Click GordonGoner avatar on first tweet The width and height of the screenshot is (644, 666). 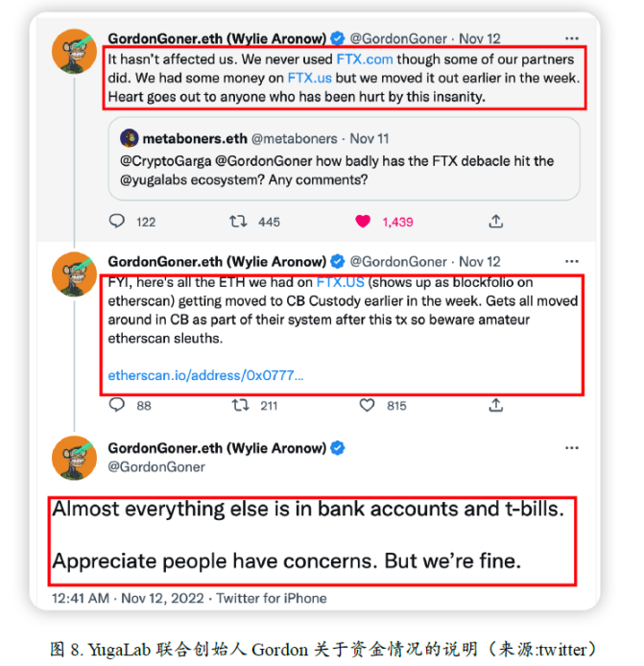[x=74, y=52]
